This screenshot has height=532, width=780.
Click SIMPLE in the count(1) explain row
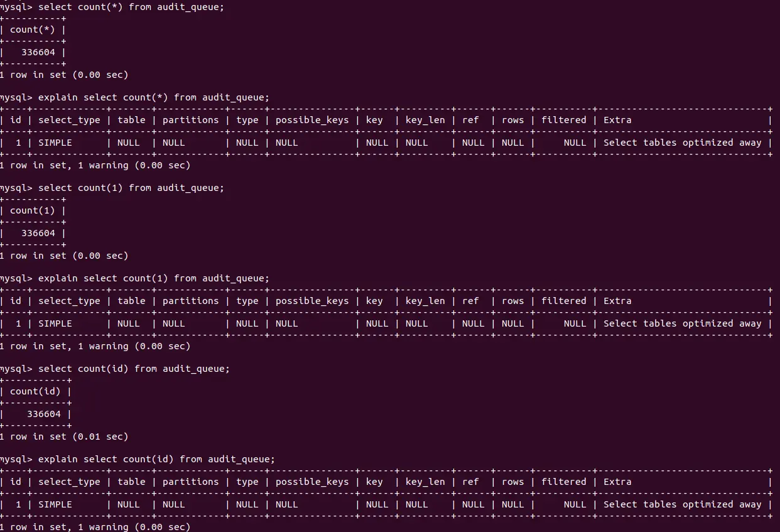(x=55, y=323)
